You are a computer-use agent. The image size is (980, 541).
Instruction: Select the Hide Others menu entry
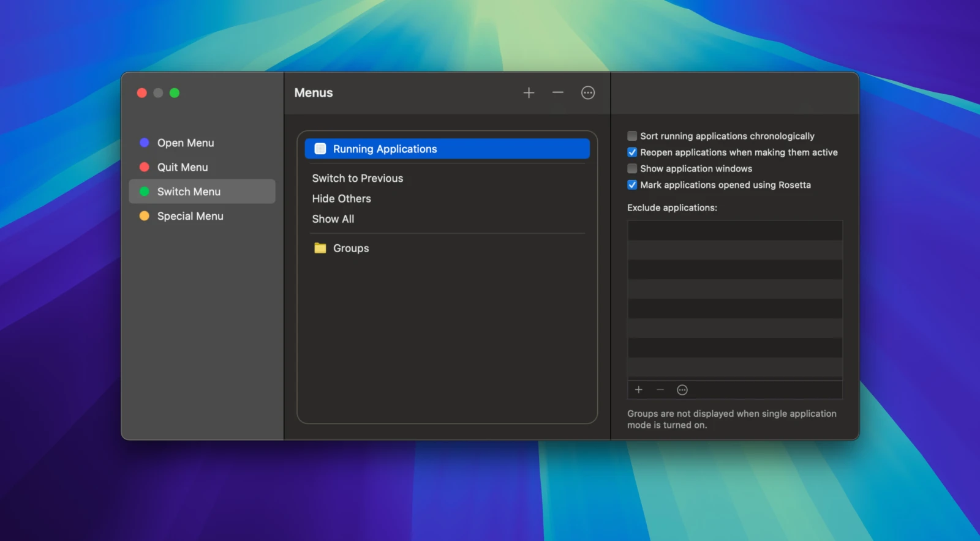[x=341, y=198]
